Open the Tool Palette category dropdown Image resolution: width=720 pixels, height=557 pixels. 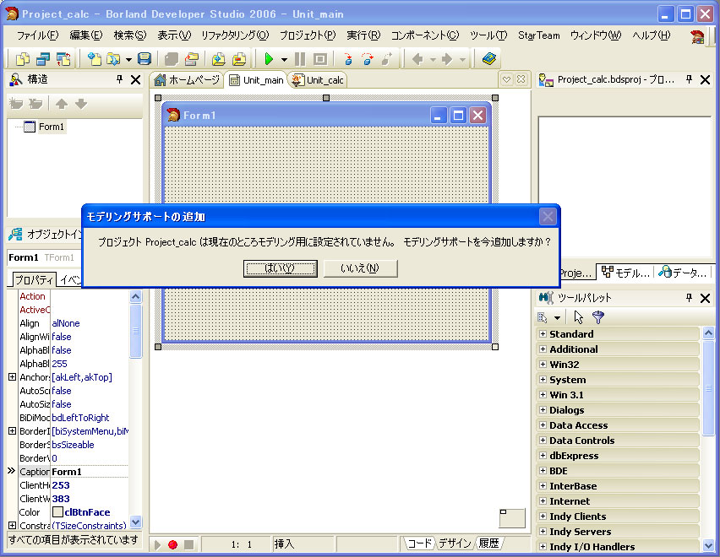[557, 318]
